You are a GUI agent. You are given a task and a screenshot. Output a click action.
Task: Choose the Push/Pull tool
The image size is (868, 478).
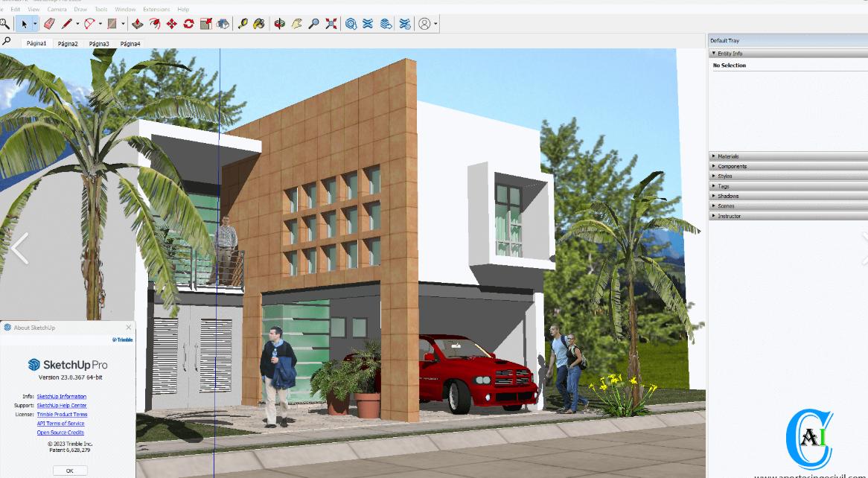pyautogui.click(x=137, y=24)
